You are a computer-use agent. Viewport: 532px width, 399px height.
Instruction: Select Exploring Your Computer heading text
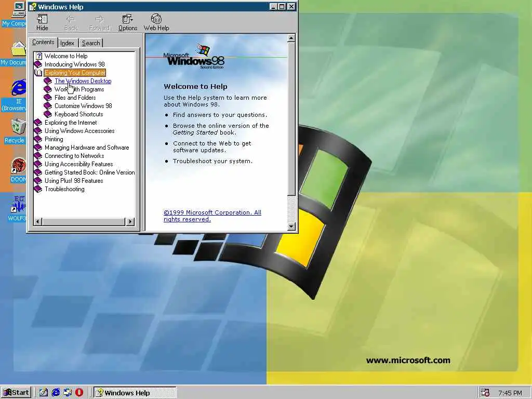(75, 73)
